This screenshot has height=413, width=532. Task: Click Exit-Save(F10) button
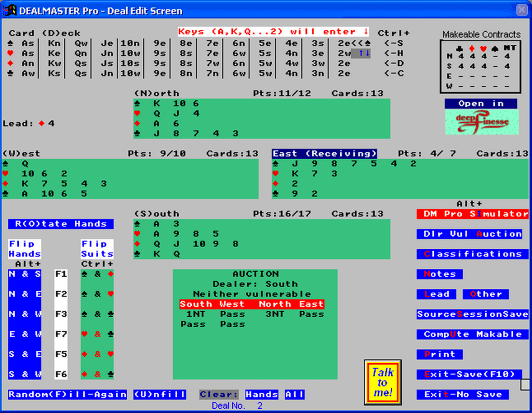point(469,375)
